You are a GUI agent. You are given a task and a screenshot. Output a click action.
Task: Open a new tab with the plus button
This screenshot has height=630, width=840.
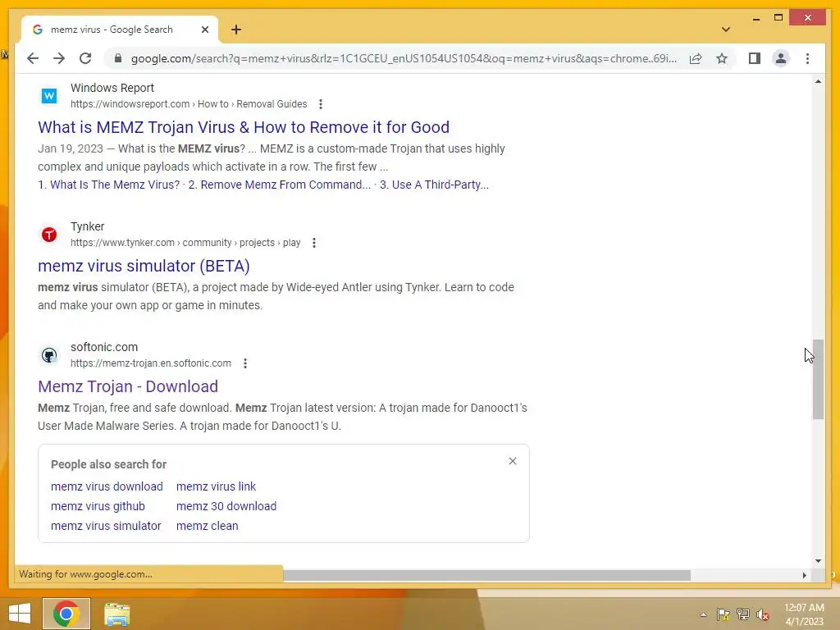[236, 30]
